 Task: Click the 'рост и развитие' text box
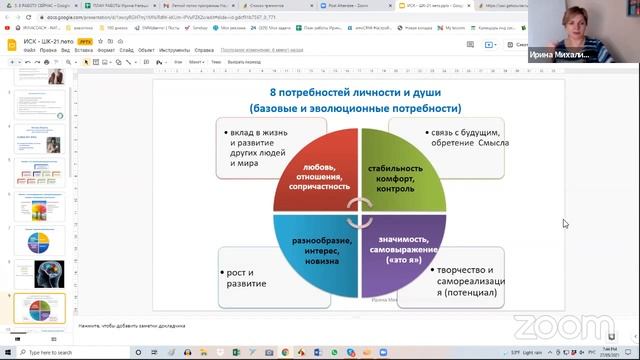pos(246,278)
